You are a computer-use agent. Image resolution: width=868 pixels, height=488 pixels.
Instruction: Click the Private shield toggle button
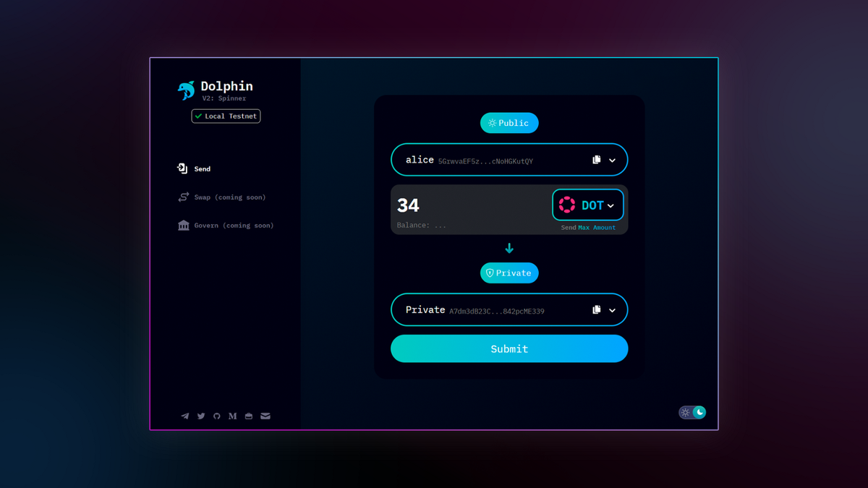(509, 273)
